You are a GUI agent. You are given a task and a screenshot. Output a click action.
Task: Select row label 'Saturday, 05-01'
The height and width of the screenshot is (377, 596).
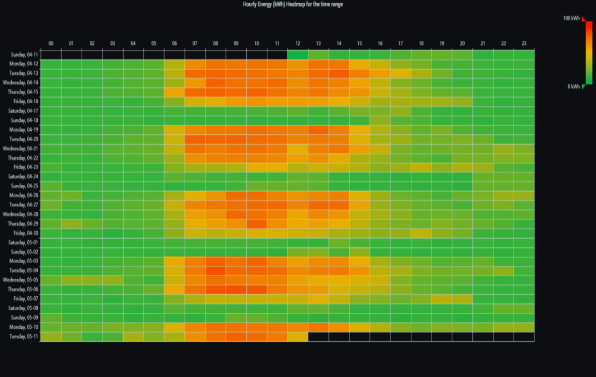pos(24,242)
